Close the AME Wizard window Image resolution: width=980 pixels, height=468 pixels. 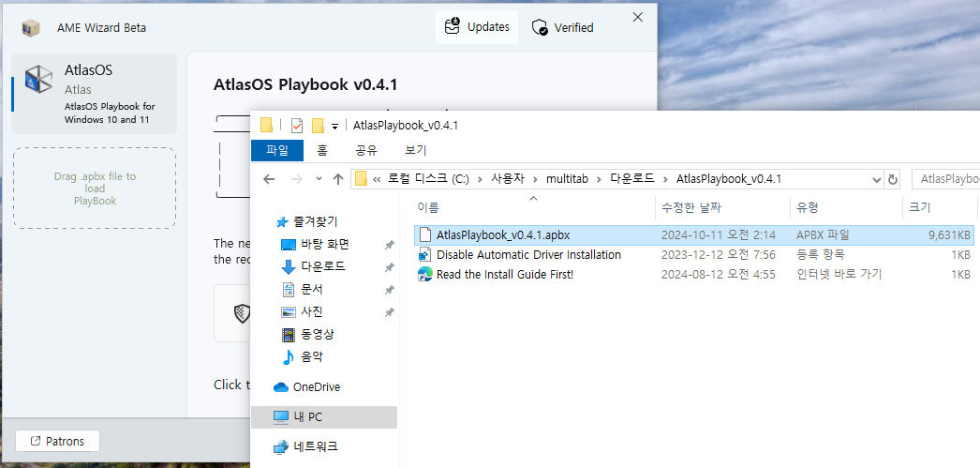pos(637,17)
